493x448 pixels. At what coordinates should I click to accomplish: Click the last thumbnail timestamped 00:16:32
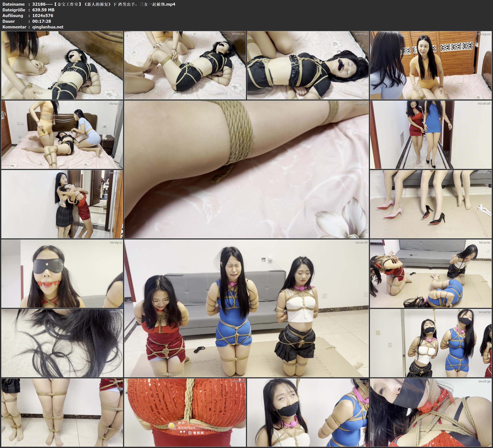431,412
